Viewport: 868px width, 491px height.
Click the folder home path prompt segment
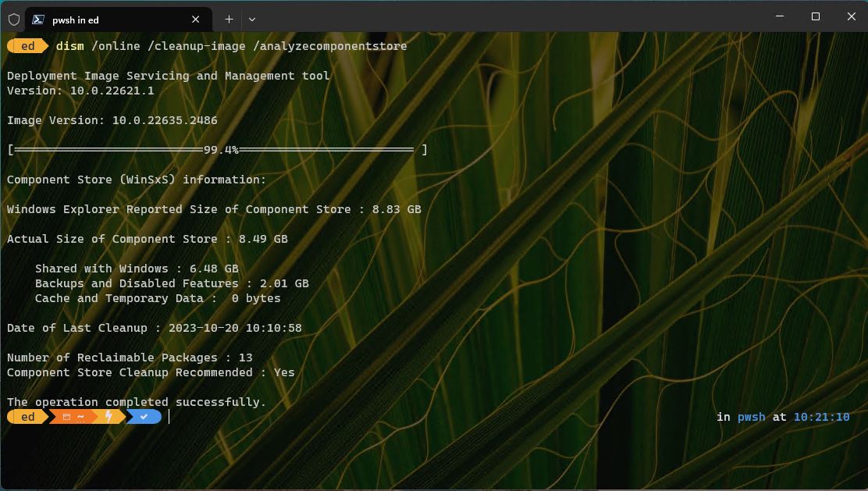pyautogui.click(x=73, y=417)
